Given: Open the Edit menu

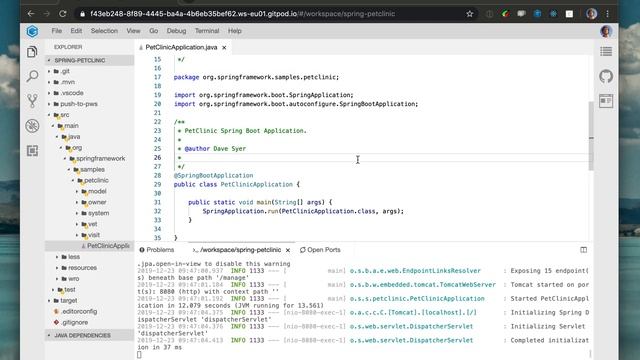Looking at the screenshot, I should [76, 31].
